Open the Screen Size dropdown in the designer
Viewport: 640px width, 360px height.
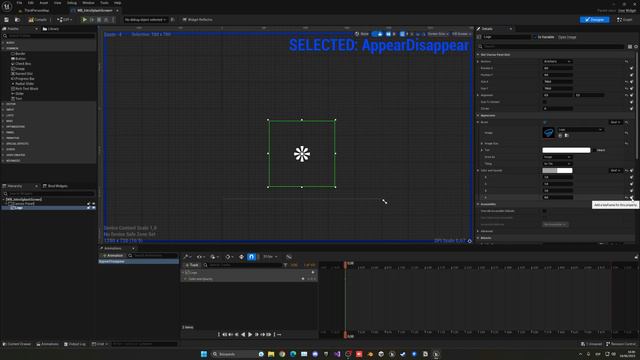[x=438, y=34]
